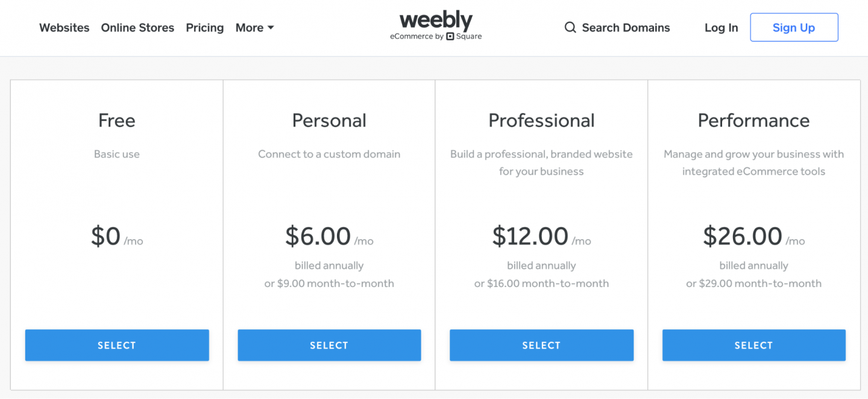Click the Free plan heading
Viewport: 868px width, 399px height.
coord(117,121)
